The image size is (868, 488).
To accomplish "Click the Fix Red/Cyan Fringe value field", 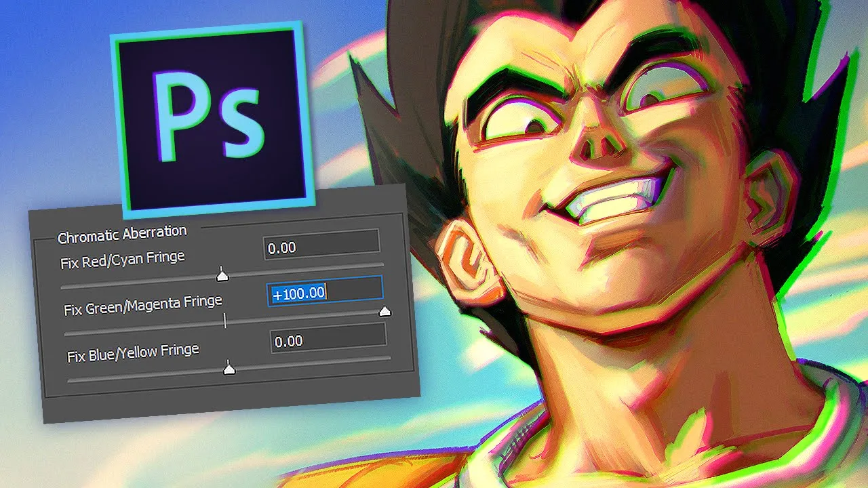I will coord(321,245).
